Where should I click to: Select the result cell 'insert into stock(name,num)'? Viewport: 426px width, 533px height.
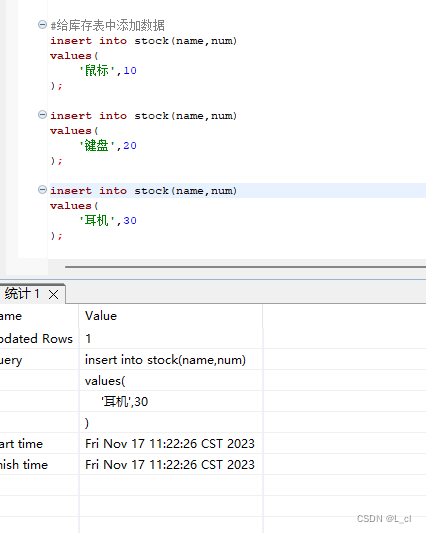pos(171,360)
